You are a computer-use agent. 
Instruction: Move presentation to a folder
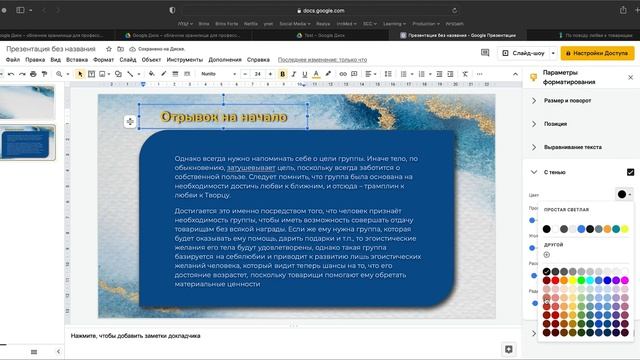coord(120,49)
